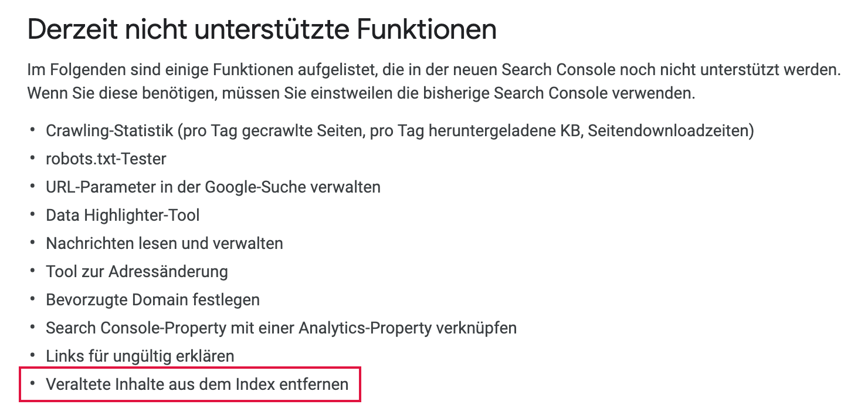Click the bullet before "Bevorzugte Domain festlegen"
This screenshot has width=868, height=411.
pyautogui.click(x=33, y=299)
